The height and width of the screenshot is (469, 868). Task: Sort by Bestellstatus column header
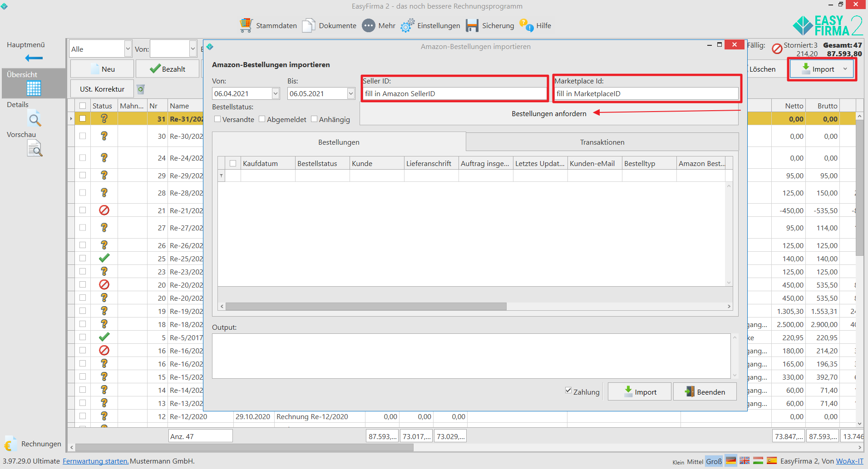(x=322, y=163)
